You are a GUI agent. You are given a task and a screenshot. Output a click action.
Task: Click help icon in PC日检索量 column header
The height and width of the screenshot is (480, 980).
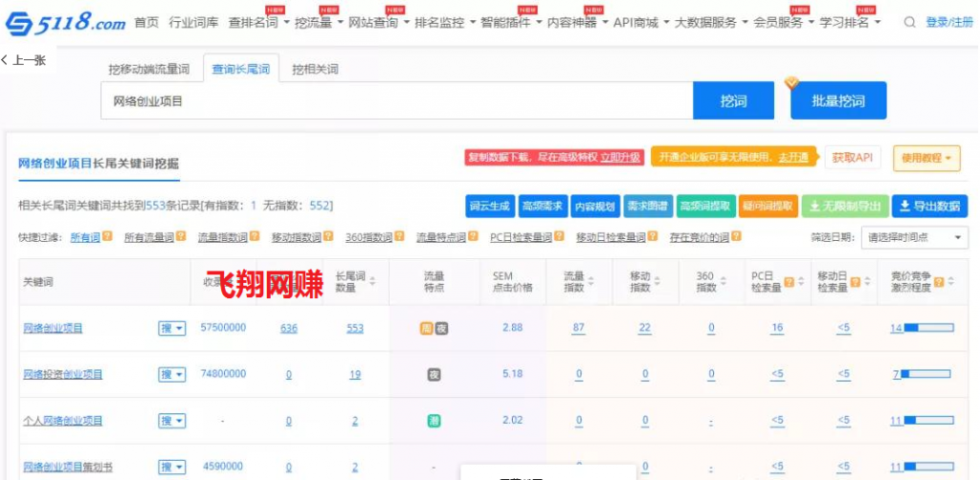tap(789, 281)
